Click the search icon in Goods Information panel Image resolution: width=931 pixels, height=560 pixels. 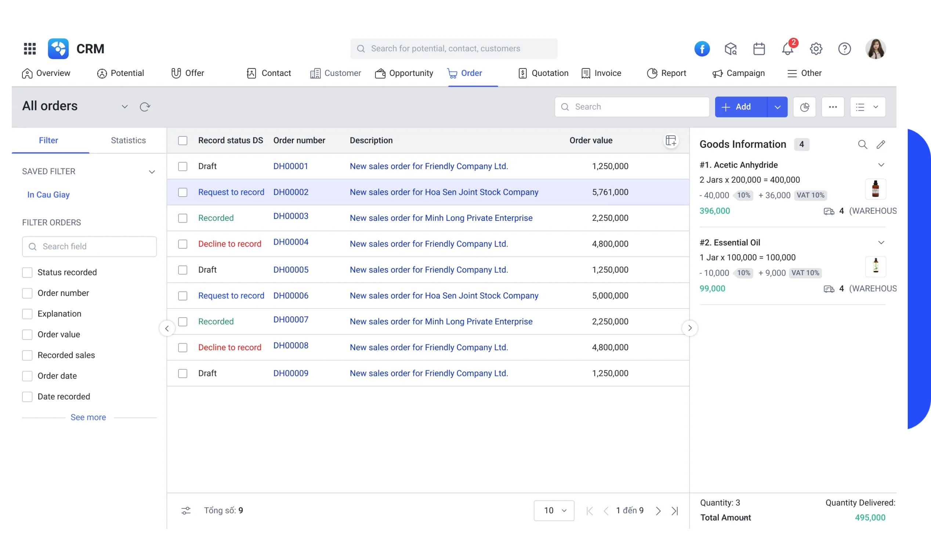(863, 144)
